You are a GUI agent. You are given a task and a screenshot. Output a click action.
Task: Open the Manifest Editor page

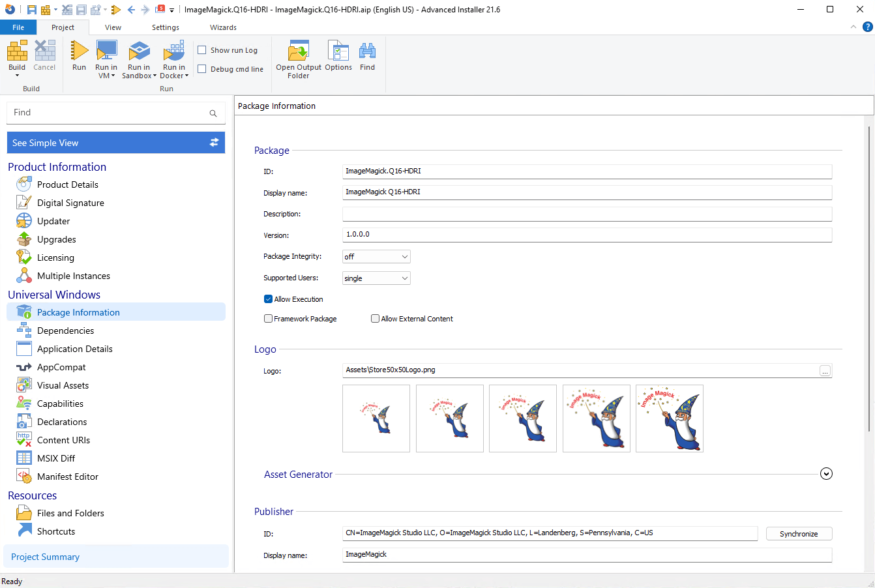click(x=67, y=477)
